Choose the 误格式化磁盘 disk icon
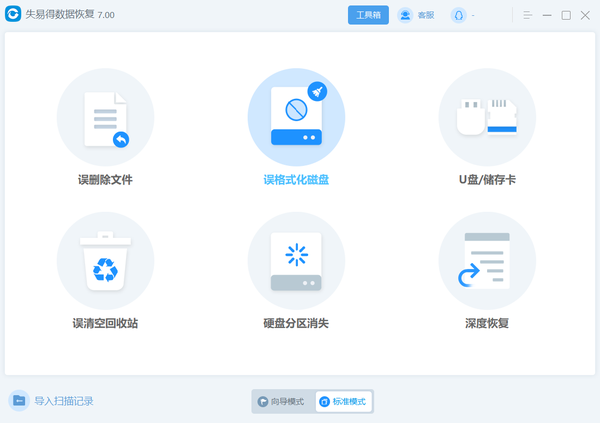Image resolution: width=600 pixels, height=423 pixels. click(296, 117)
